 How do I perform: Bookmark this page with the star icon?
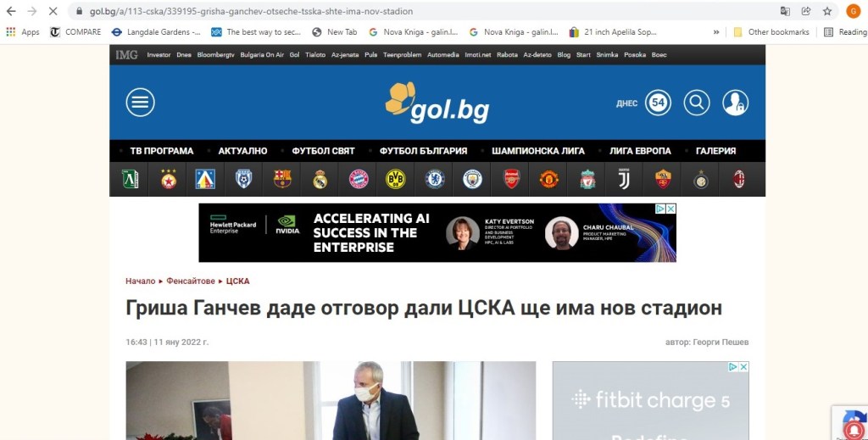tap(827, 12)
